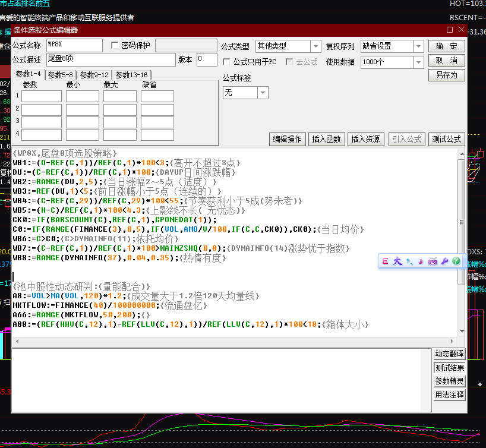The width and height of the screenshot is (486, 448).
Task: Click the E input mode icon
Action: coord(385,261)
